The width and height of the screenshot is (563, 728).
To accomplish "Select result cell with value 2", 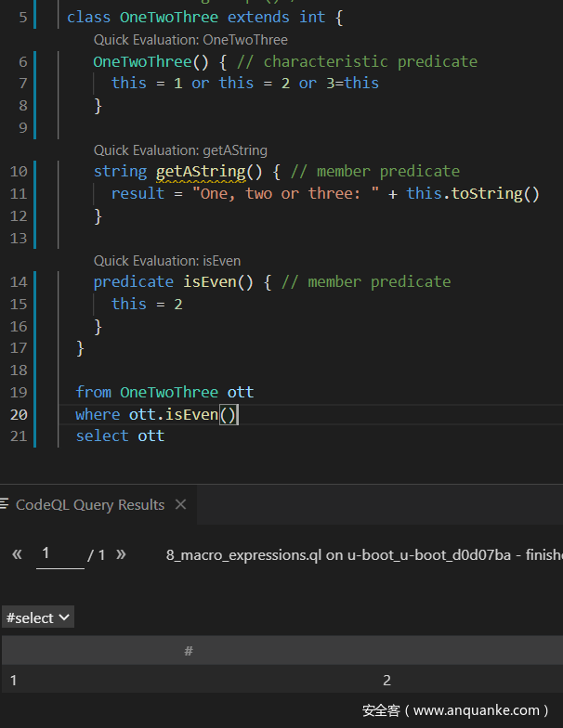I will pos(386,681).
